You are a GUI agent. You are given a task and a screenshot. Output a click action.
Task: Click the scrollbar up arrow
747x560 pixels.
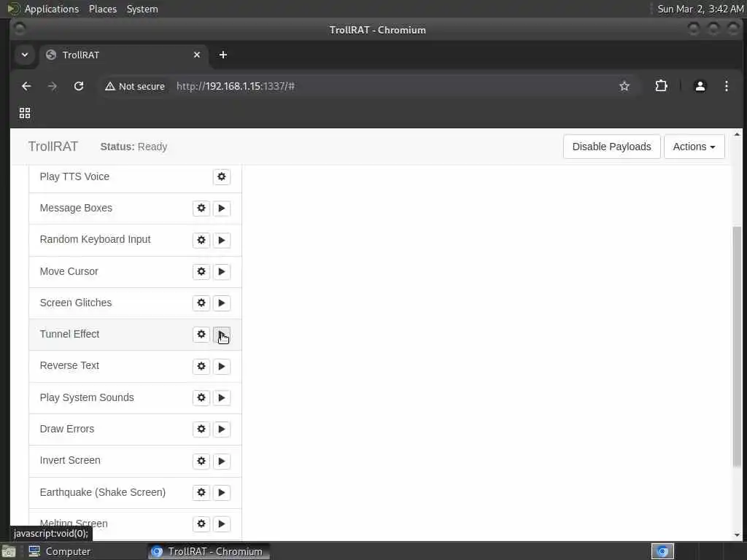[x=737, y=134]
